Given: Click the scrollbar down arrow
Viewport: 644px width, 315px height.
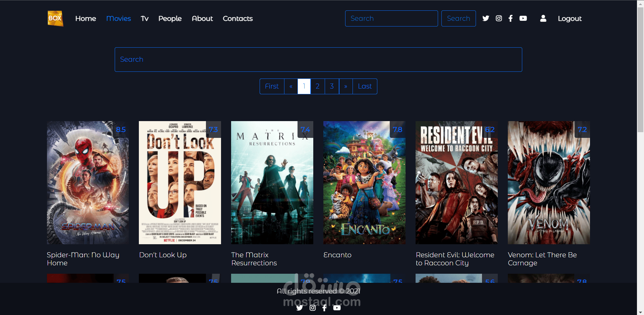Looking at the screenshot, I should coord(640,312).
